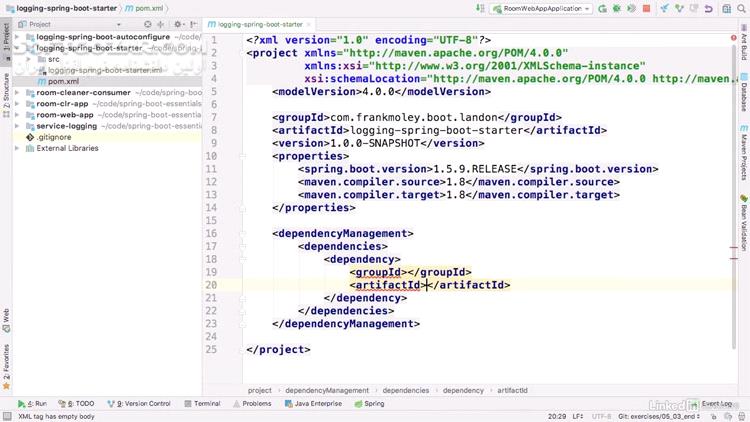Toggle the 2: Structure tool window stripe

(x=6, y=95)
